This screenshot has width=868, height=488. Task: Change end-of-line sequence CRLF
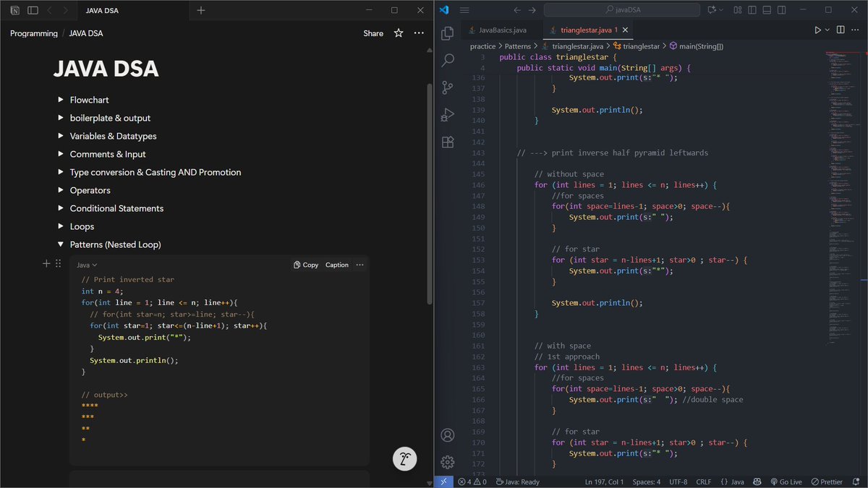tap(704, 481)
